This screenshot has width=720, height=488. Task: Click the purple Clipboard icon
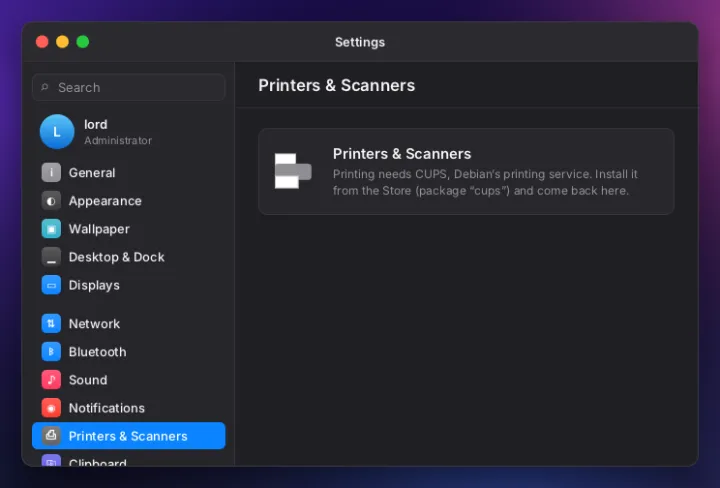tap(51, 460)
